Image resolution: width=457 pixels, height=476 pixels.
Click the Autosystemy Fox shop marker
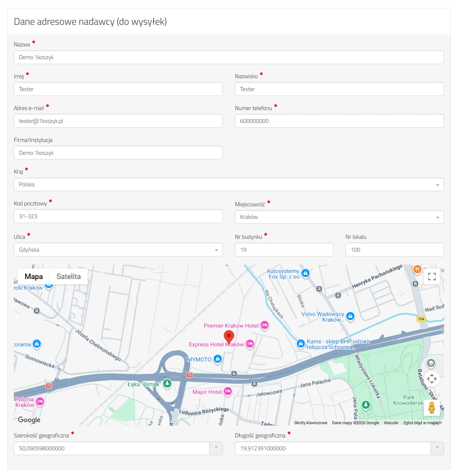(305, 273)
